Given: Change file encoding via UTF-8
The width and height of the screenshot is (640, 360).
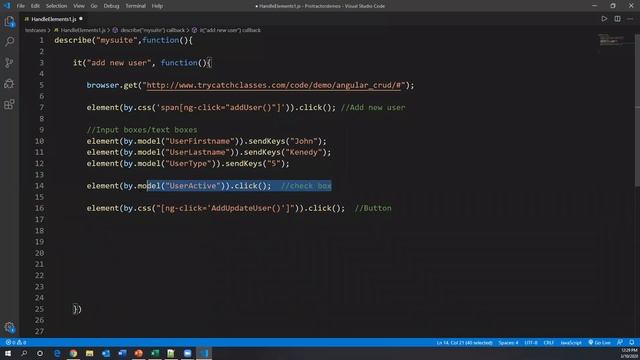Looking at the screenshot, I should 531,342.
